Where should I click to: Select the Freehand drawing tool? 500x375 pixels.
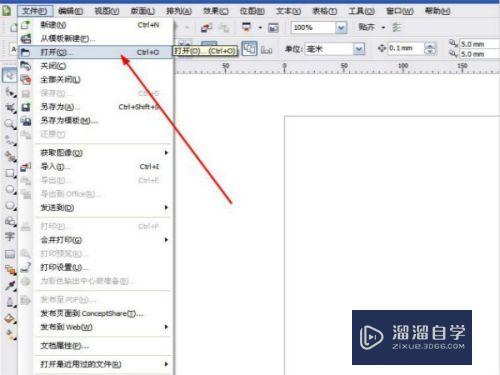(10, 140)
